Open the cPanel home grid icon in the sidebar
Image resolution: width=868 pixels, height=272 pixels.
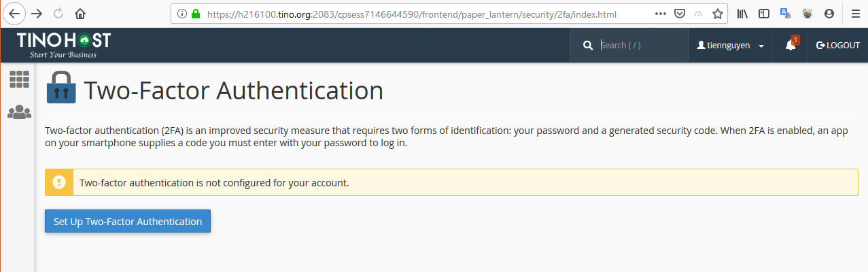coord(19,80)
